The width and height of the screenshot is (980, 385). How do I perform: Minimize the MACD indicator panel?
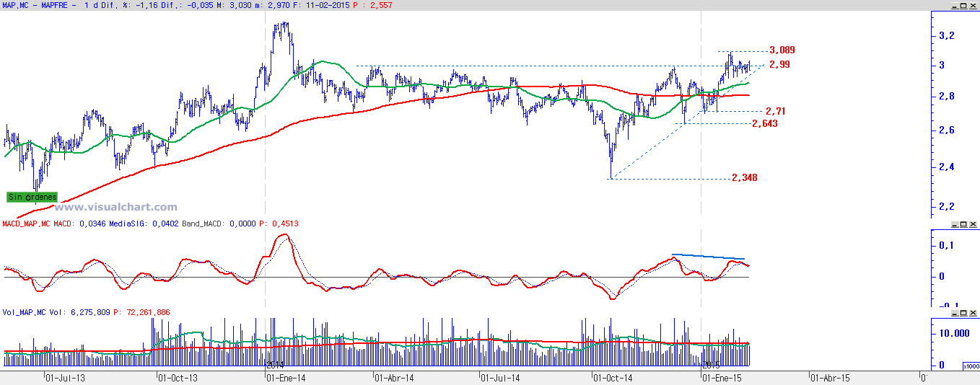pos(955,226)
